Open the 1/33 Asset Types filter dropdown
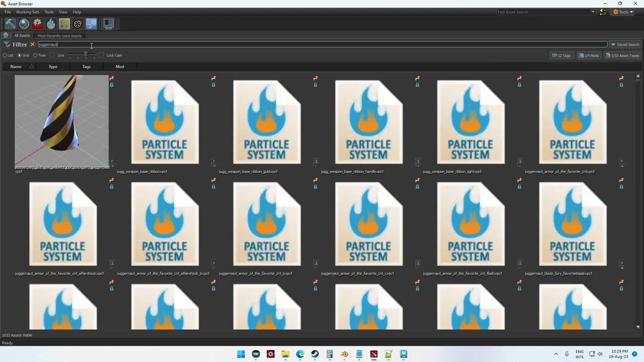 pos(622,55)
